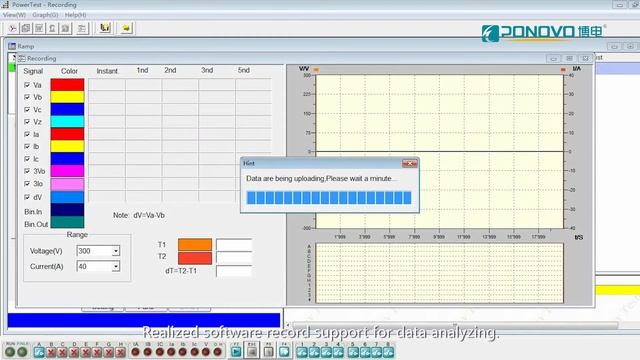Click binary output 1 icon

302,352
